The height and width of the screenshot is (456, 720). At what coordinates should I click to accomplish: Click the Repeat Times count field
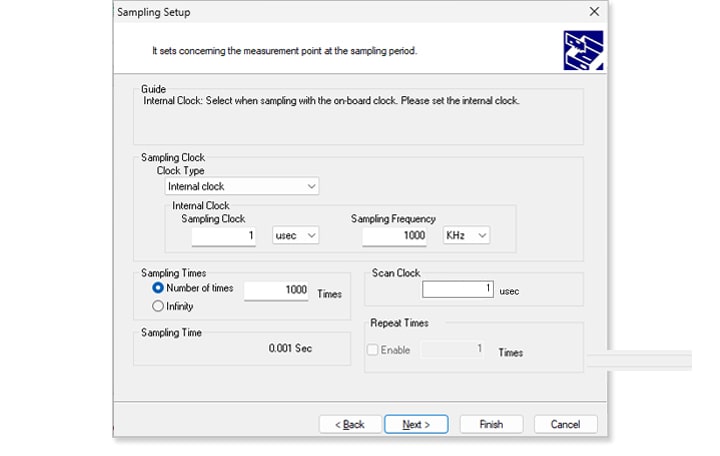[453, 349]
